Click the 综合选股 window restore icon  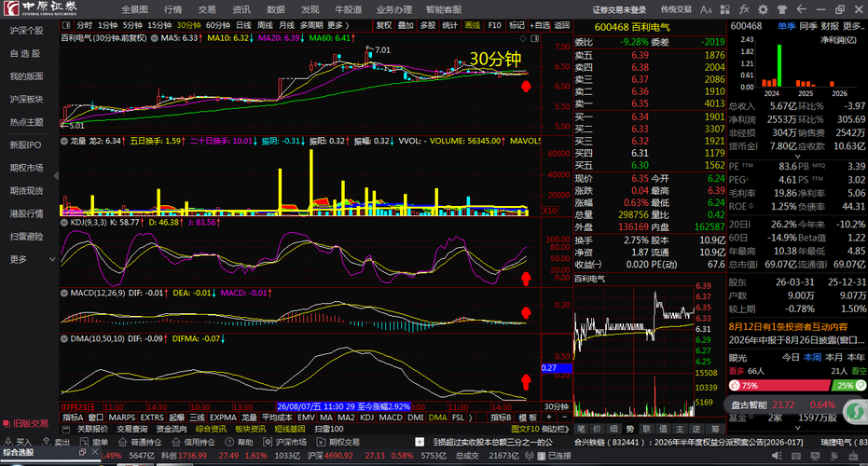(82, 452)
